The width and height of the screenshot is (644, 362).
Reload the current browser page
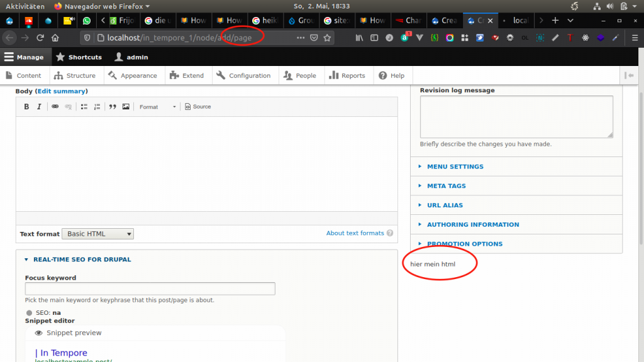40,38
